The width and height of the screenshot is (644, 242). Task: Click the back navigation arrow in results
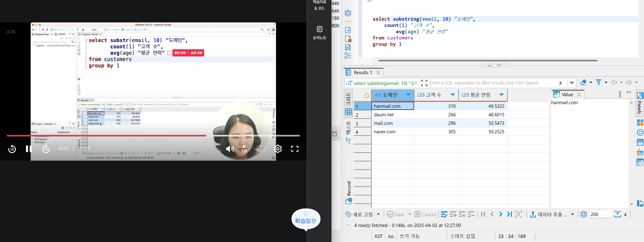(614, 82)
